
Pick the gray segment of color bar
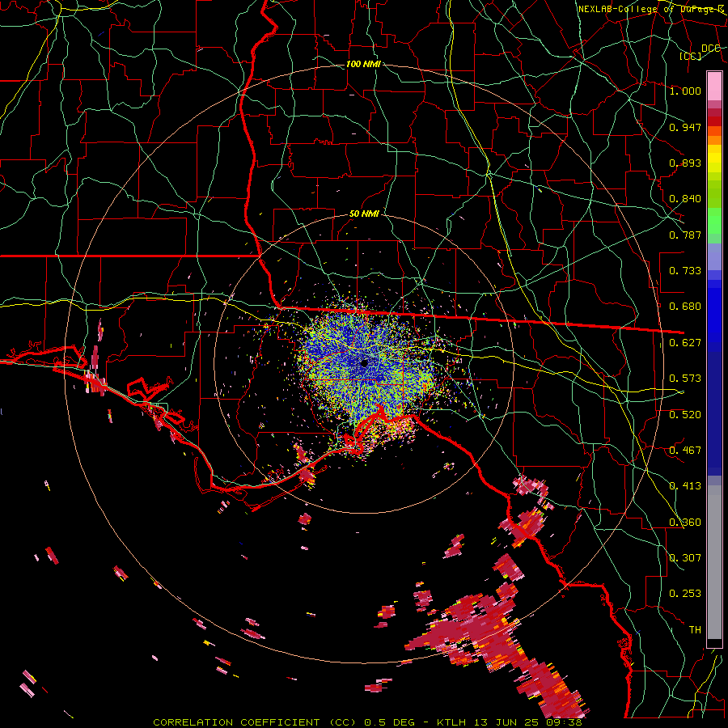[x=714, y=562]
